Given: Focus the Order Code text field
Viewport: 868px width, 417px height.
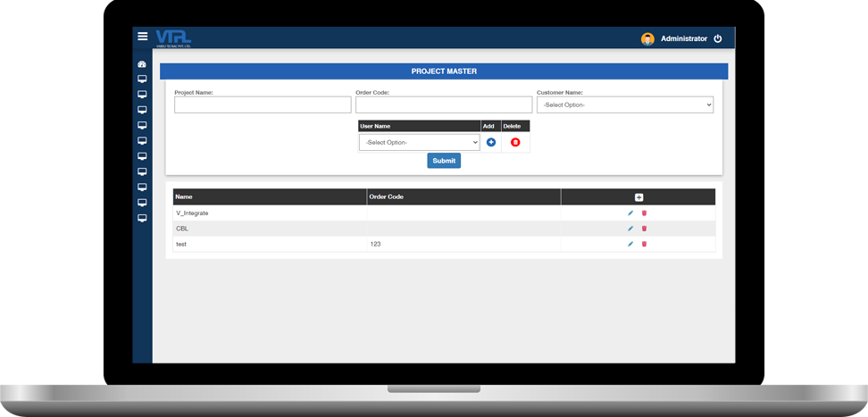Looking at the screenshot, I should tap(444, 105).
